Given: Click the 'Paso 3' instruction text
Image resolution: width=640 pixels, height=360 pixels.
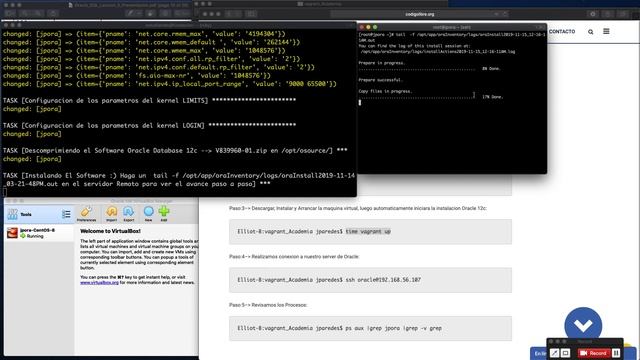Looking at the screenshot, I should click(x=358, y=208).
